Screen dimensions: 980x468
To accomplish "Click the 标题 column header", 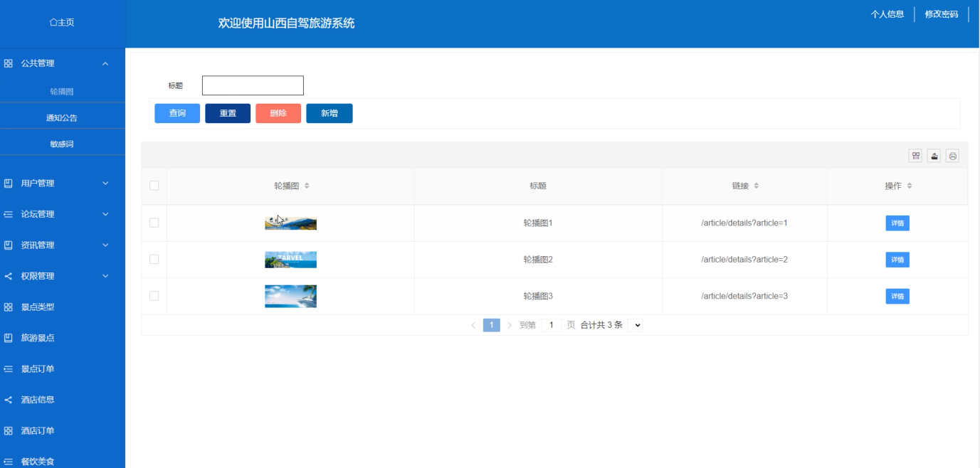I will pyautogui.click(x=538, y=186).
